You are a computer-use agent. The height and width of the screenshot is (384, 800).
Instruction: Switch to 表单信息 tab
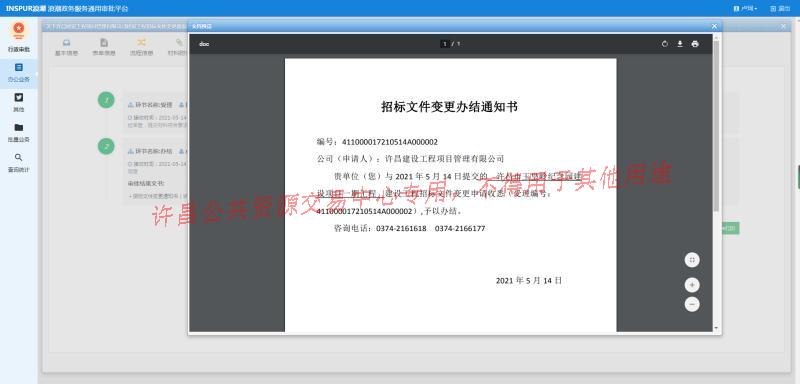tap(104, 46)
